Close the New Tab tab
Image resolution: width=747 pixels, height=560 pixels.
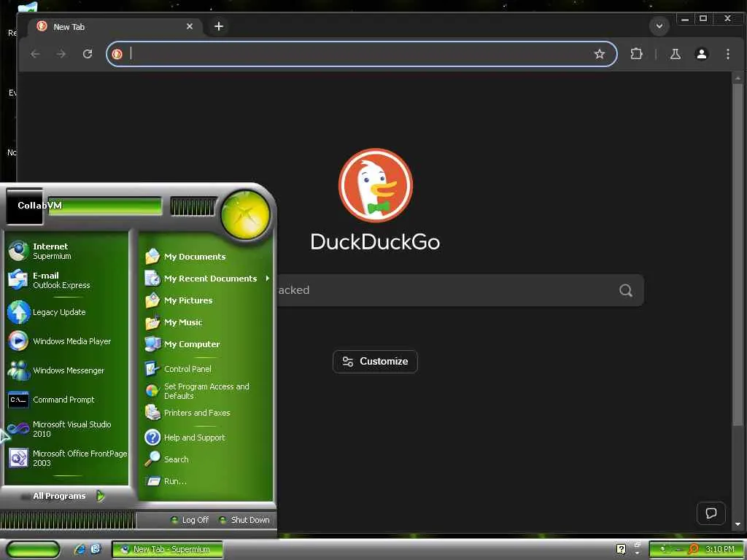(x=190, y=27)
